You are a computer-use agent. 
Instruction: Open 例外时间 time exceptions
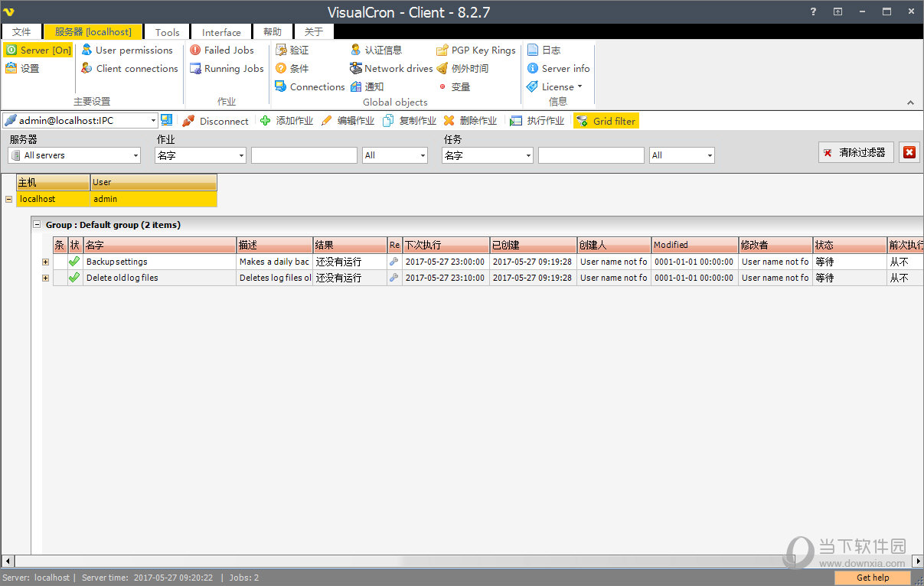pyautogui.click(x=462, y=69)
